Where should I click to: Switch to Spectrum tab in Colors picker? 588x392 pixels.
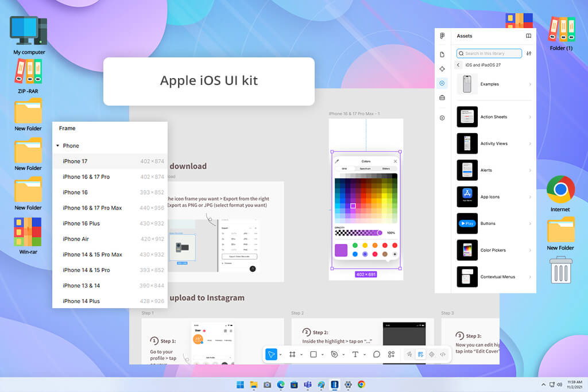[x=365, y=169]
